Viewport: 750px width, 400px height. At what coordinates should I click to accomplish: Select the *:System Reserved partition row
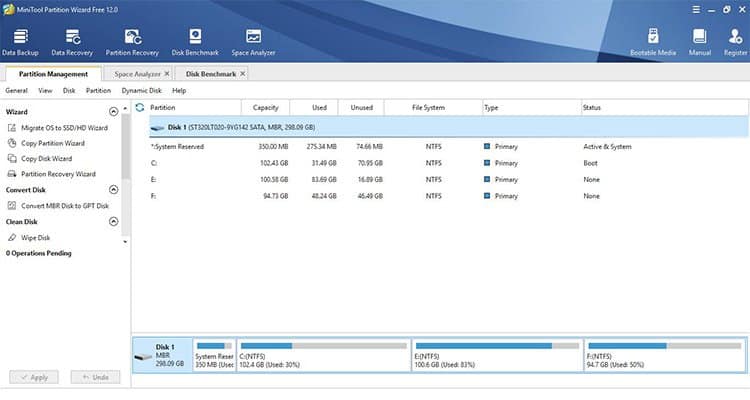coord(449,146)
